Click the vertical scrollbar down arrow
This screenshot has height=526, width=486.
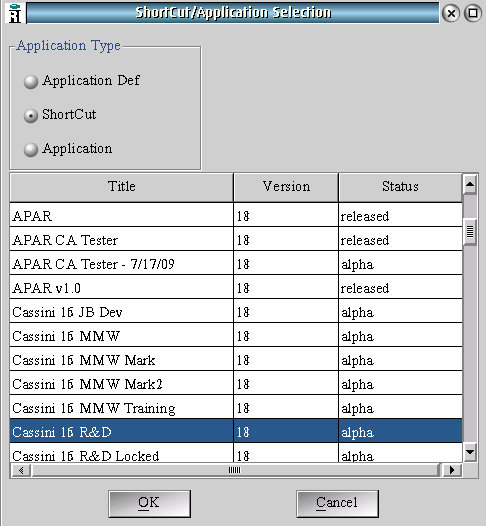click(470, 452)
